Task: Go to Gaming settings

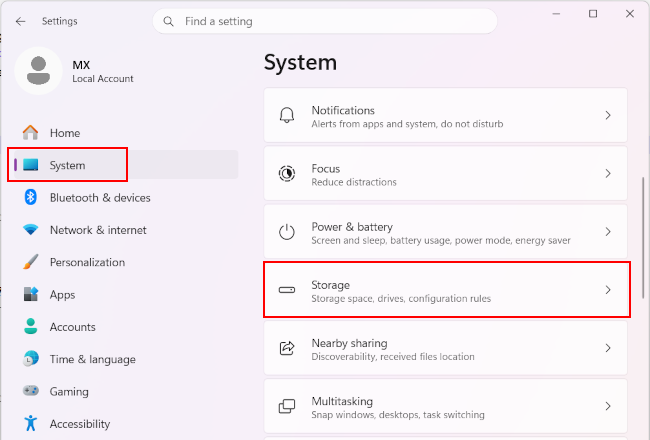Action: click(69, 392)
